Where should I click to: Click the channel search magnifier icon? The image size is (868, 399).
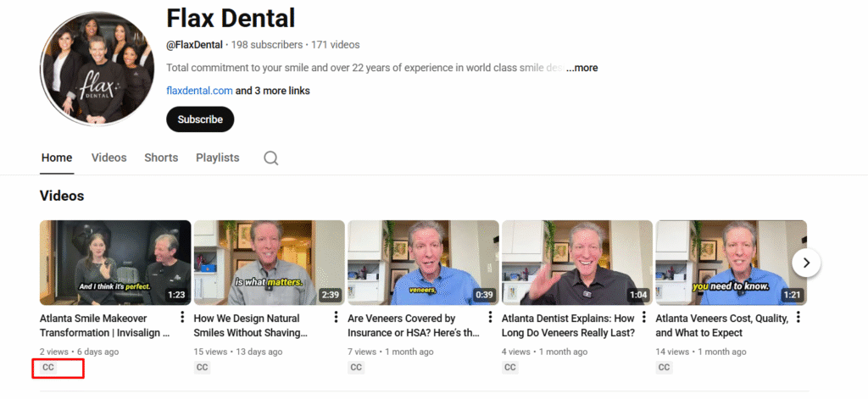270,158
